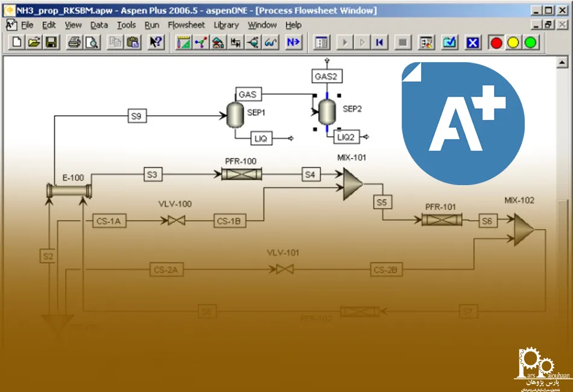Open the Library menu
Viewport: 573px width, 392px height.
(226, 25)
